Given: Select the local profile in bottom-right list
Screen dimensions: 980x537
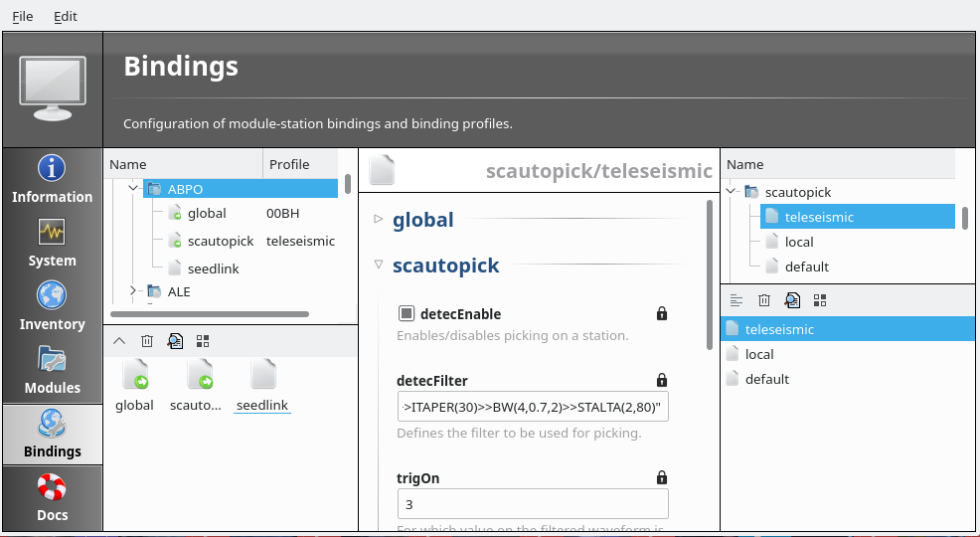Looking at the screenshot, I should [x=759, y=354].
